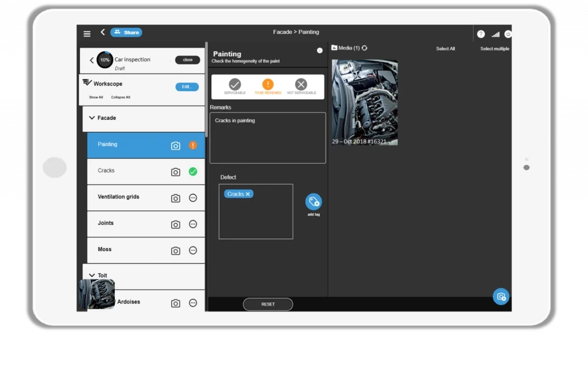Click Painting orange warning status icon
Viewport: 588px width, 366px height.
click(193, 145)
